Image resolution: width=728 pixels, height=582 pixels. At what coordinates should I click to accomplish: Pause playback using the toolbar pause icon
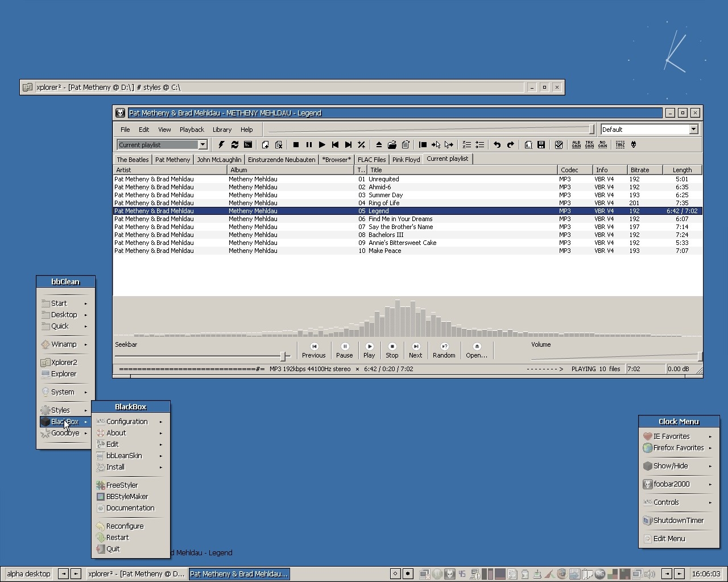click(309, 145)
